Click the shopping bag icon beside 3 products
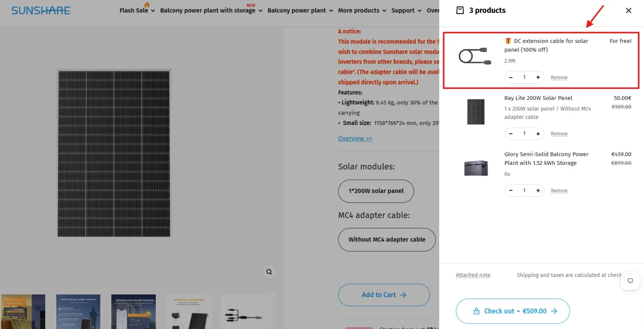This screenshot has height=329, width=644. [x=460, y=10]
